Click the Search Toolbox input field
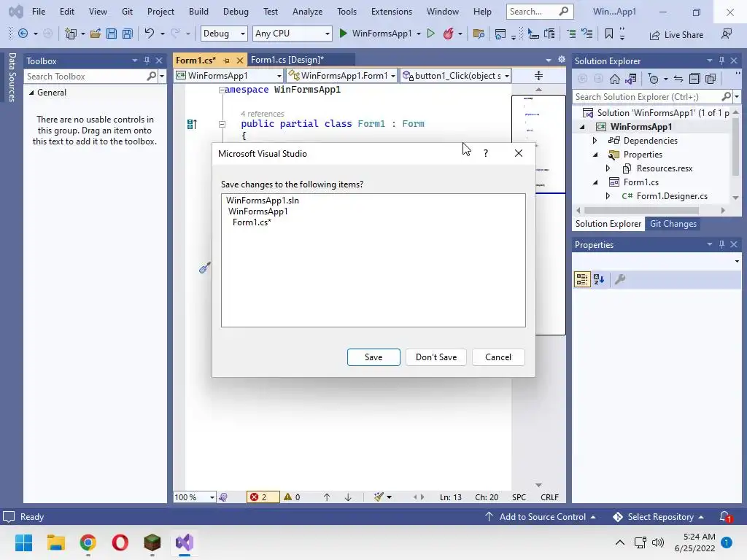 pyautogui.click(x=87, y=76)
